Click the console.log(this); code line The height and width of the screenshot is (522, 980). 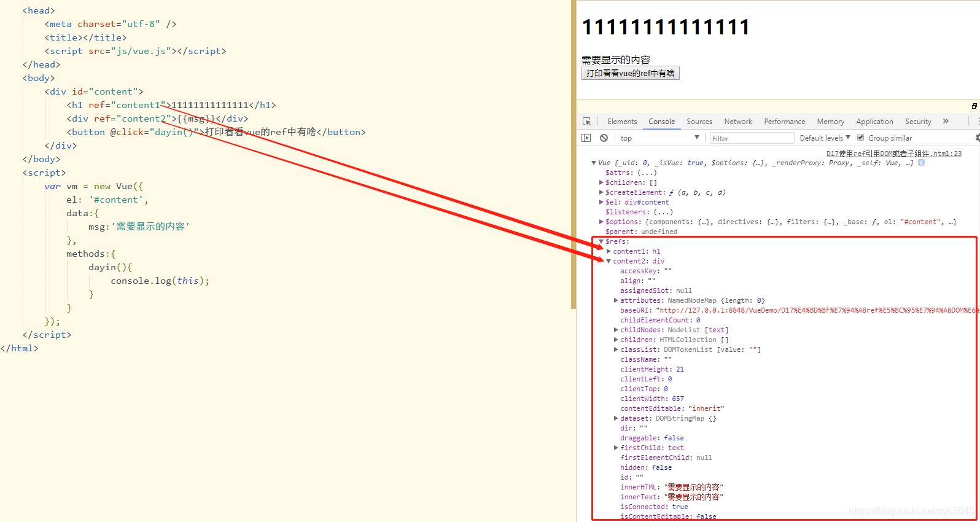(x=160, y=281)
